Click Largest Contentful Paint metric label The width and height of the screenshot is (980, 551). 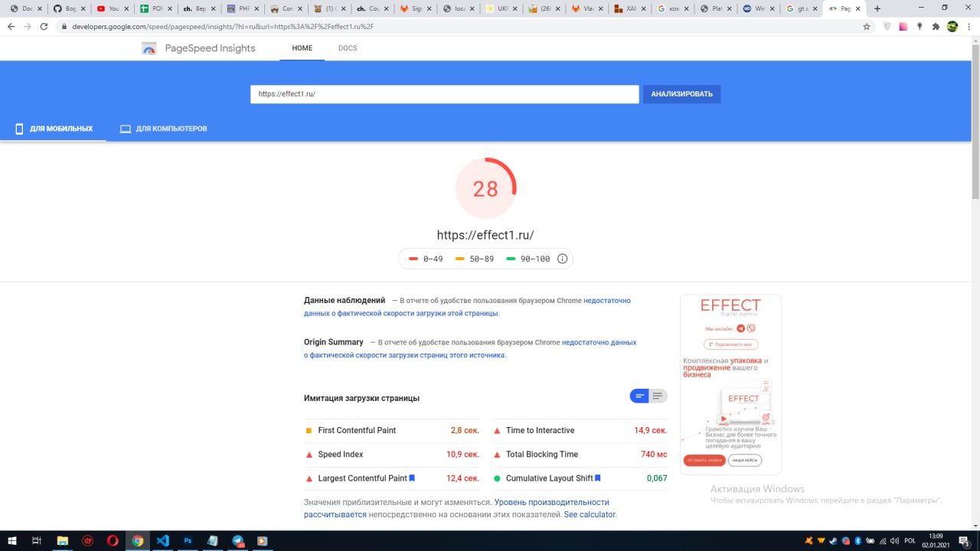362,478
